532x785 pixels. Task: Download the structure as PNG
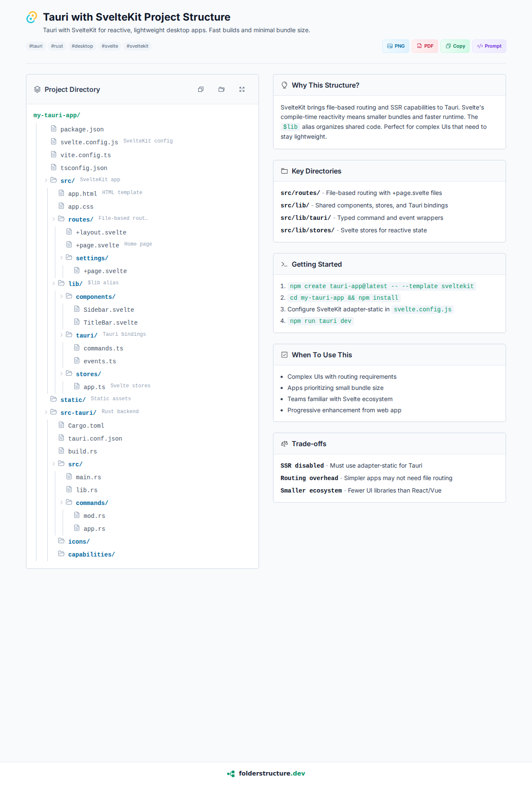[x=396, y=46]
